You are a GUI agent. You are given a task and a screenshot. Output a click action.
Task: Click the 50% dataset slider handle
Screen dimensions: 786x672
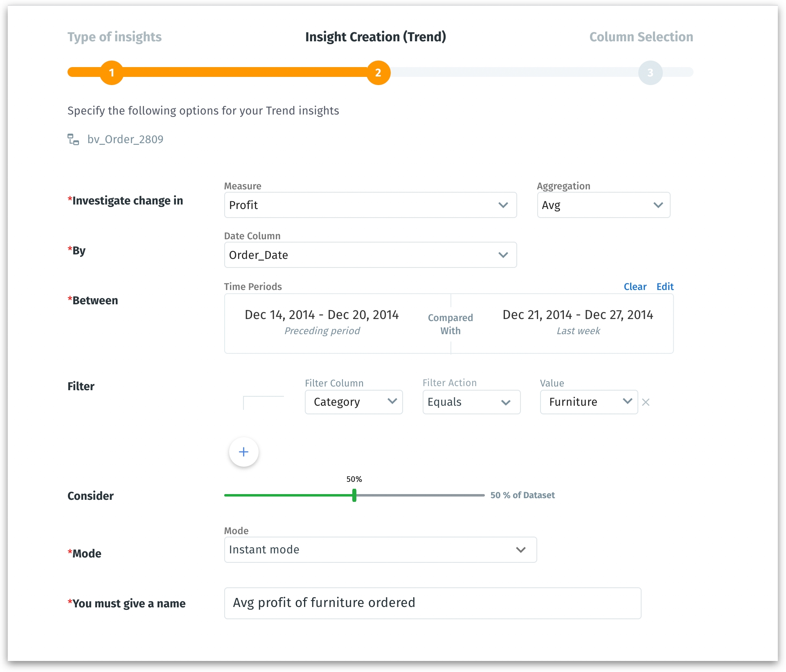tap(354, 495)
